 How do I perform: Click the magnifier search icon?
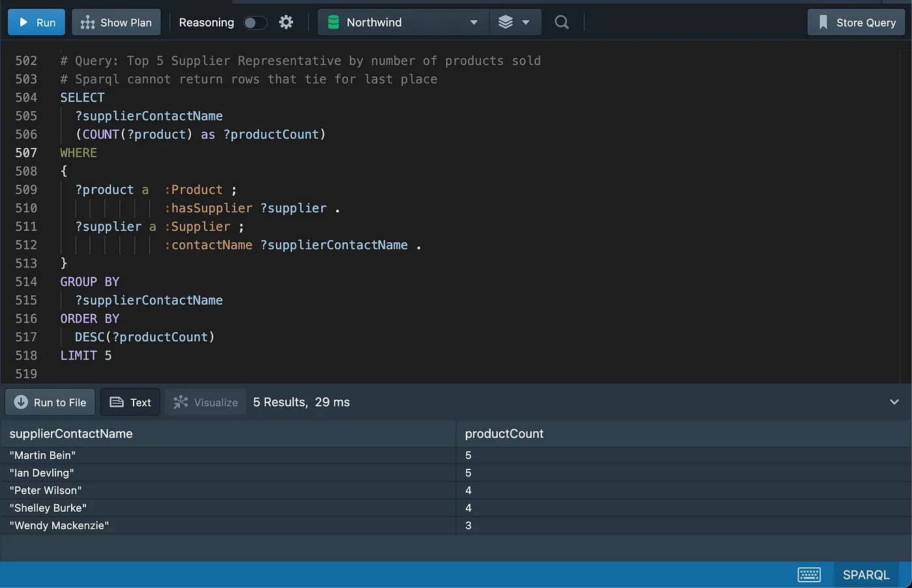[562, 22]
